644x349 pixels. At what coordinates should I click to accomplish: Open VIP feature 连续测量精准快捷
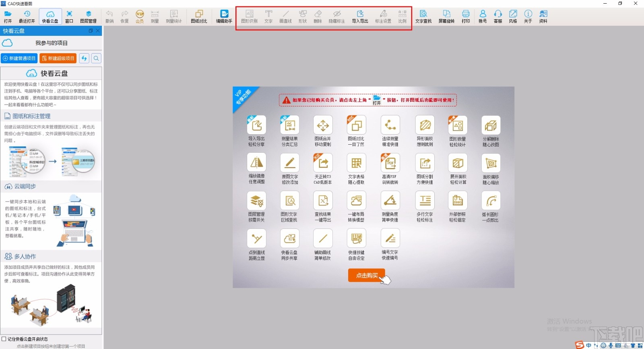pos(390,131)
